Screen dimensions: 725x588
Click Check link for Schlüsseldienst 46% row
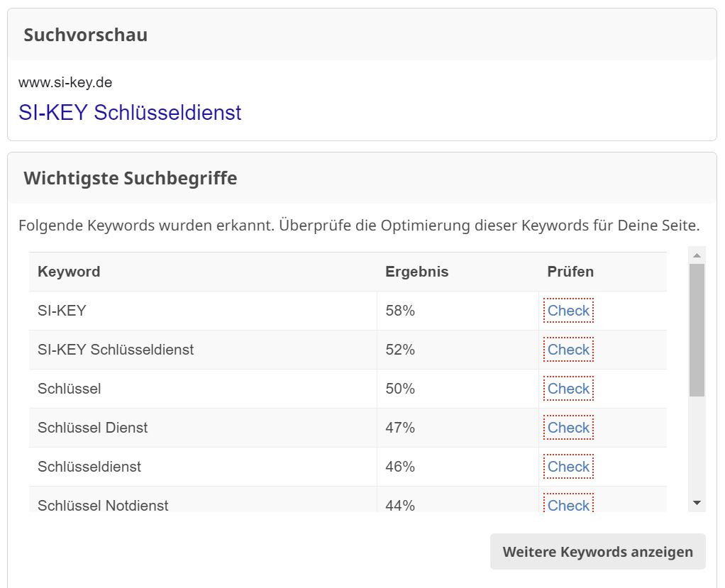pos(568,467)
